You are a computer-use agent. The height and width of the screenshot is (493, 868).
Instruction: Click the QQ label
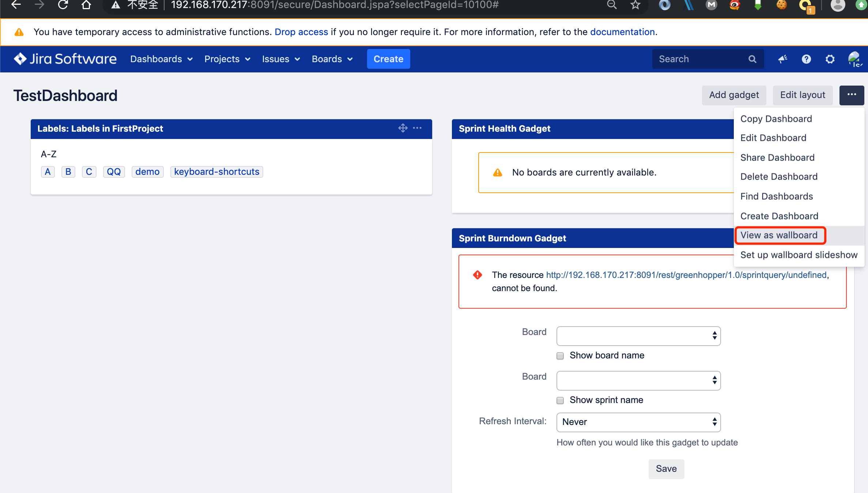pos(114,172)
